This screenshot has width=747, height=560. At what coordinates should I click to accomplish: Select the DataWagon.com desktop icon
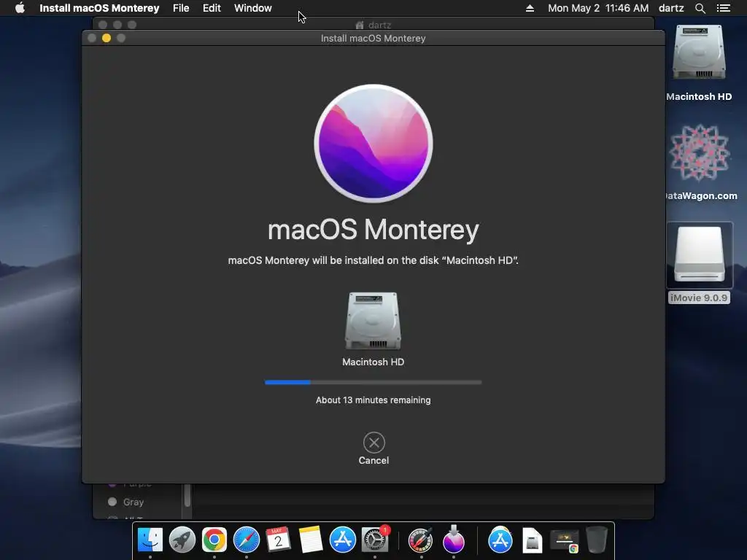699,152
